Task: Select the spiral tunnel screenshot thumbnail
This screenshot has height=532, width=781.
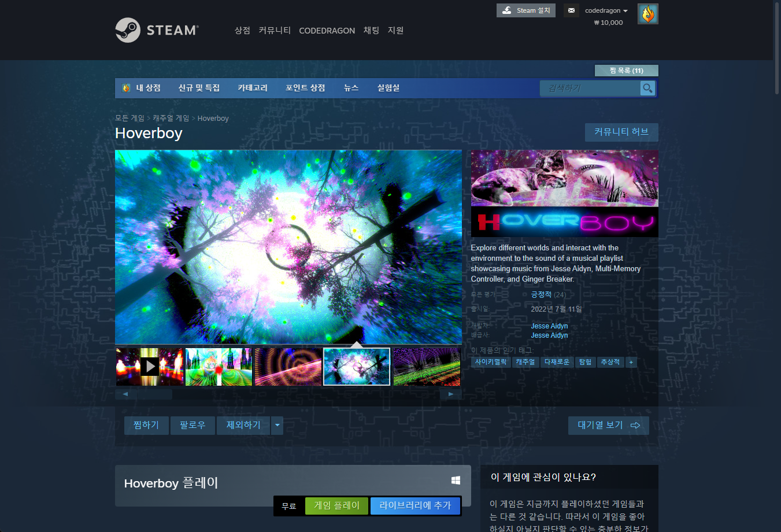Action: click(x=288, y=367)
